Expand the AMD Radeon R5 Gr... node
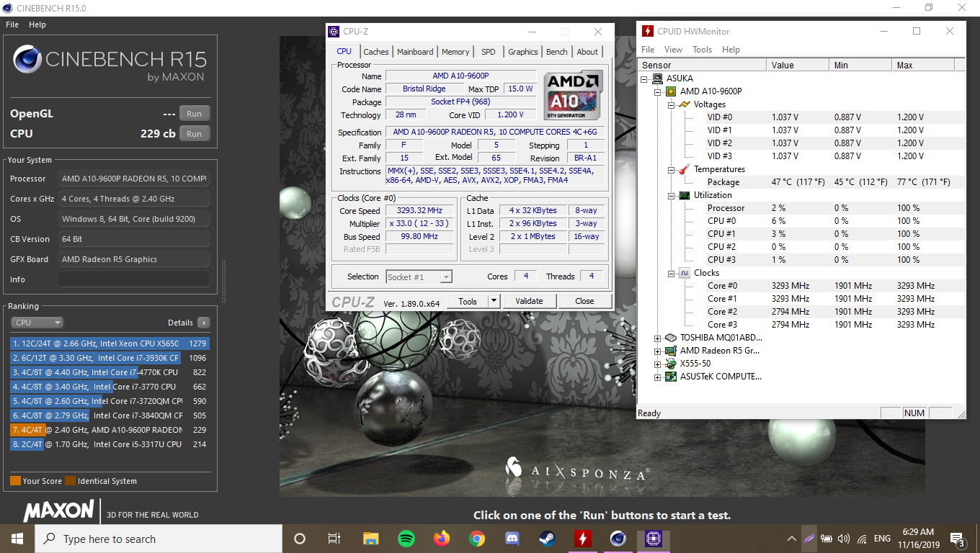Screen dimensions: 980x553 [x=657, y=351]
